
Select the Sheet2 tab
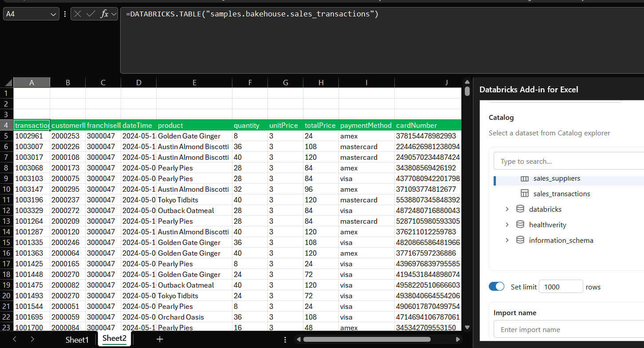(114, 339)
